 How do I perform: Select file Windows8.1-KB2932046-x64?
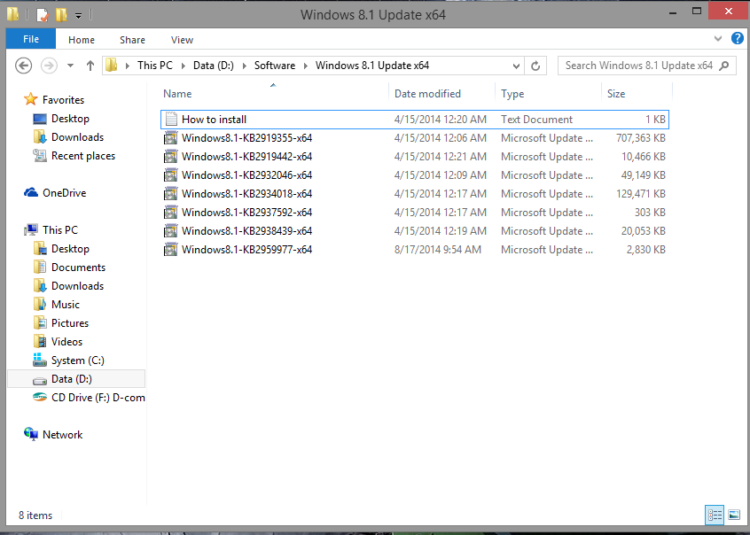[414, 175]
